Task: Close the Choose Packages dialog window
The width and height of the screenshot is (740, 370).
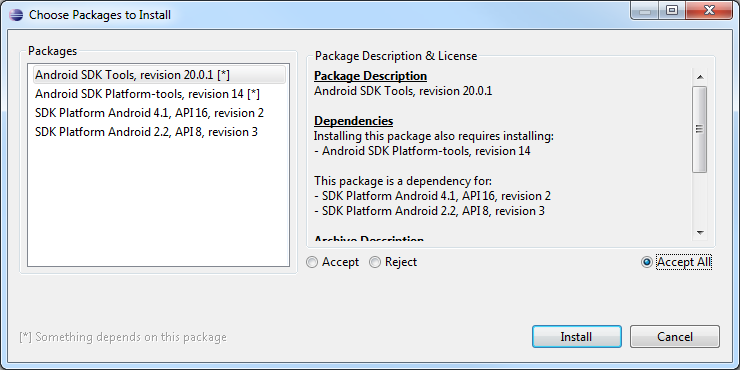Action: tap(709, 10)
